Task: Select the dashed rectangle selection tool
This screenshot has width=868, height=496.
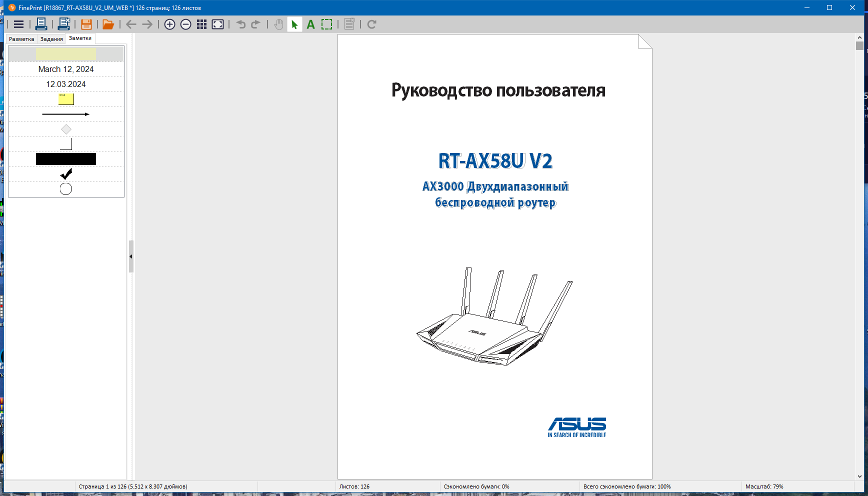Action: click(x=327, y=24)
